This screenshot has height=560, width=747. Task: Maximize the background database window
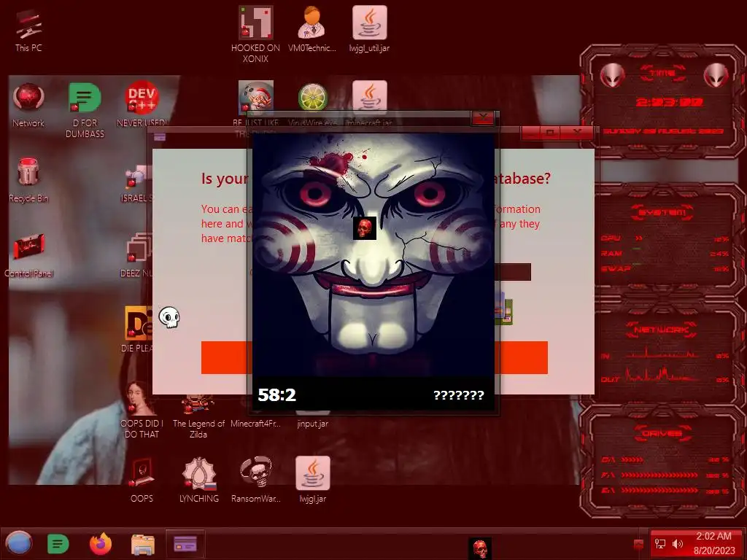pos(550,133)
